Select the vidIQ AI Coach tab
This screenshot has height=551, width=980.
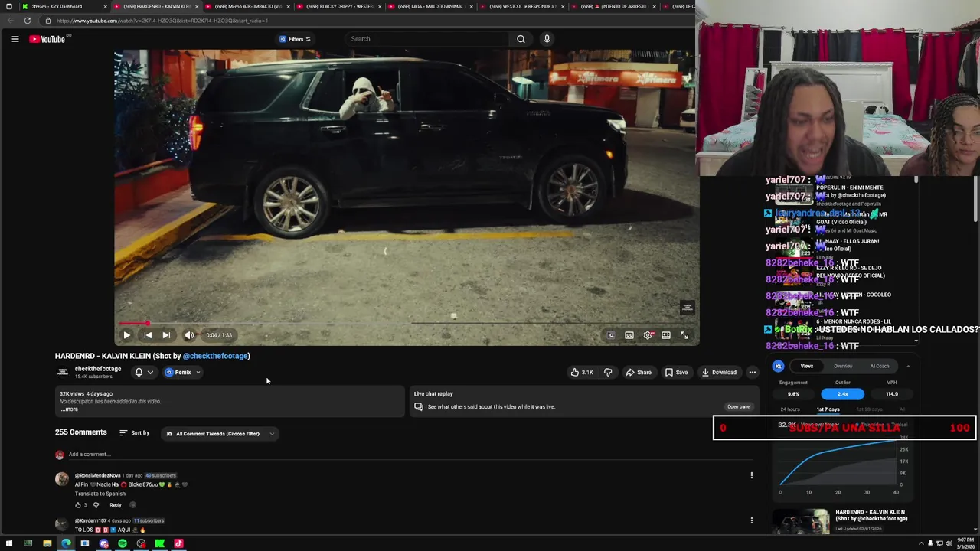click(880, 367)
